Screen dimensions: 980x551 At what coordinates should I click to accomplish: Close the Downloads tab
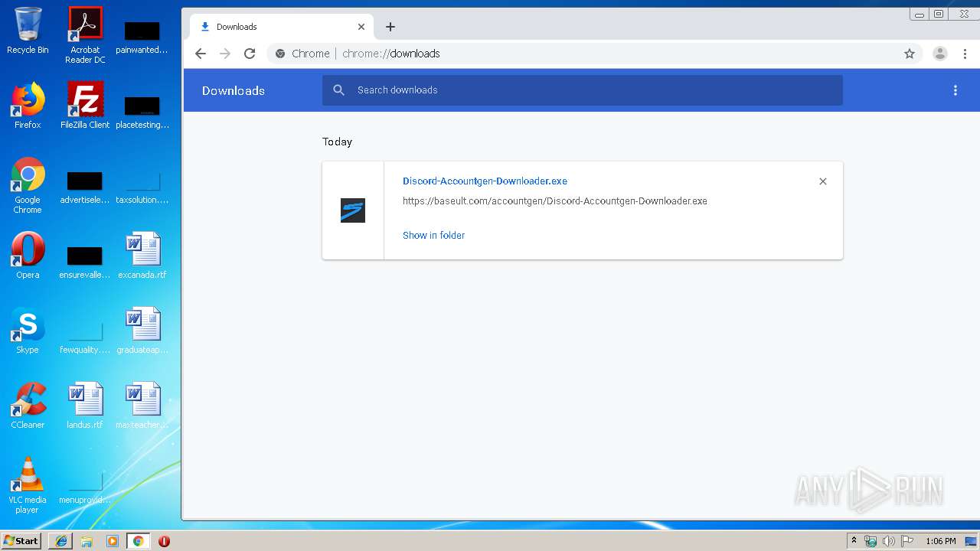(361, 27)
